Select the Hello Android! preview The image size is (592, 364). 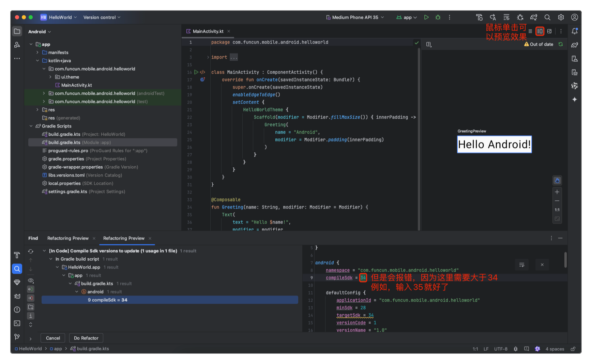coord(494,145)
